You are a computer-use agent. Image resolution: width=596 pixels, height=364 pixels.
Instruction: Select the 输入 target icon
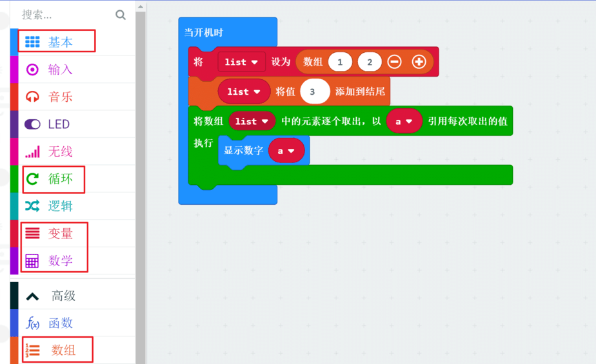[x=32, y=70]
